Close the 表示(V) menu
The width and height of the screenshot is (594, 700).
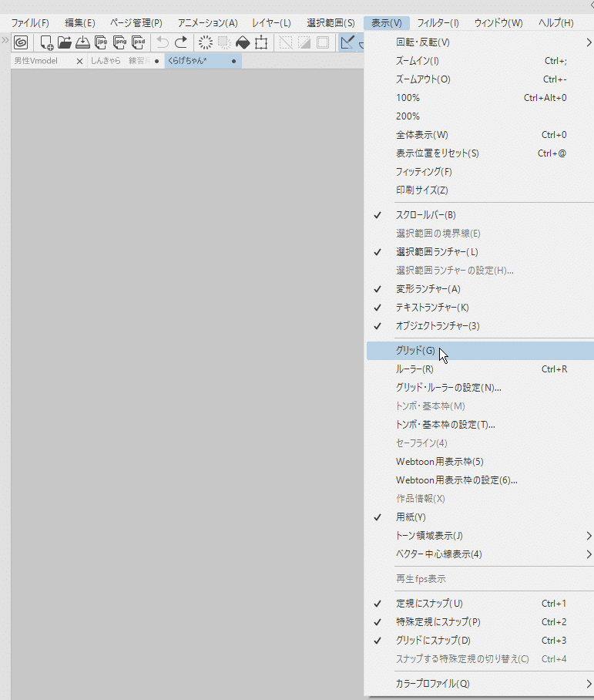pyautogui.click(x=387, y=23)
